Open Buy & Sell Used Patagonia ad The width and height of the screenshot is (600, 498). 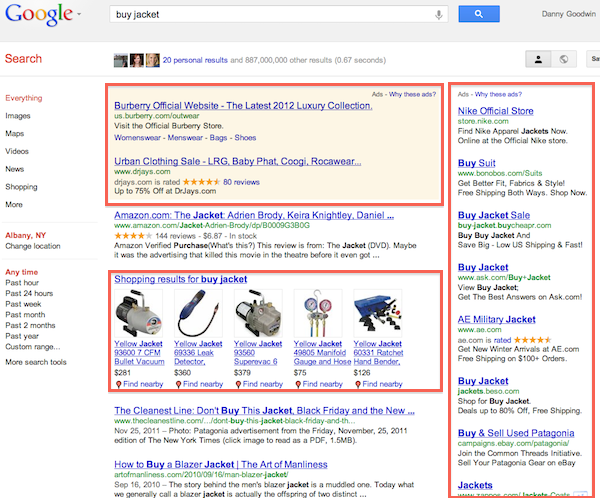click(x=516, y=433)
